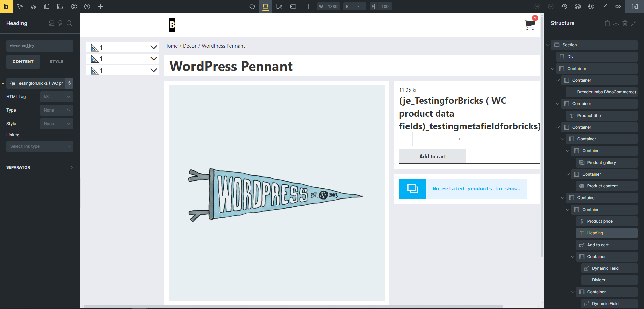Viewport: 644px width, 309px height.
Task: Click the zoom percentage field showing 100
Action: point(381,6)
